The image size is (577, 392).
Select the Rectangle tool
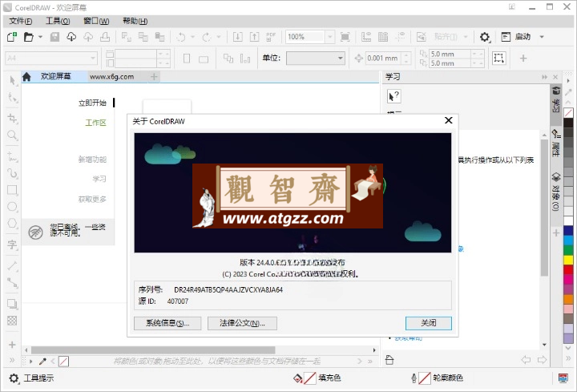pyautogui.click(x=12, y=190)
